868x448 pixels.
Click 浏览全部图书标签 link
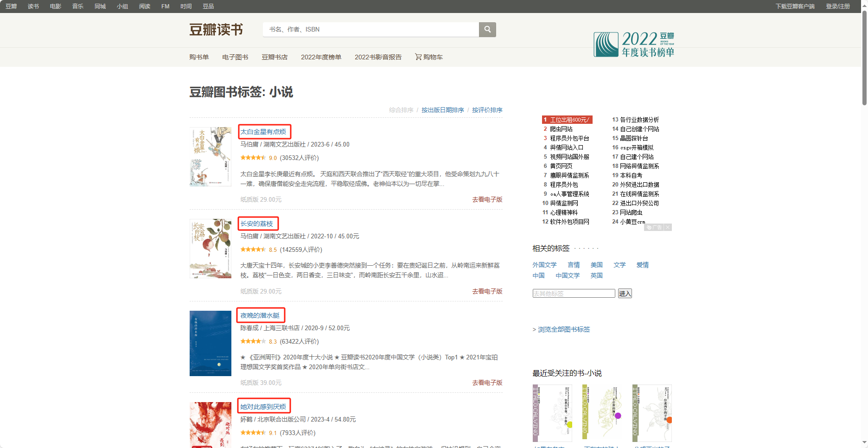click(564, 329)
